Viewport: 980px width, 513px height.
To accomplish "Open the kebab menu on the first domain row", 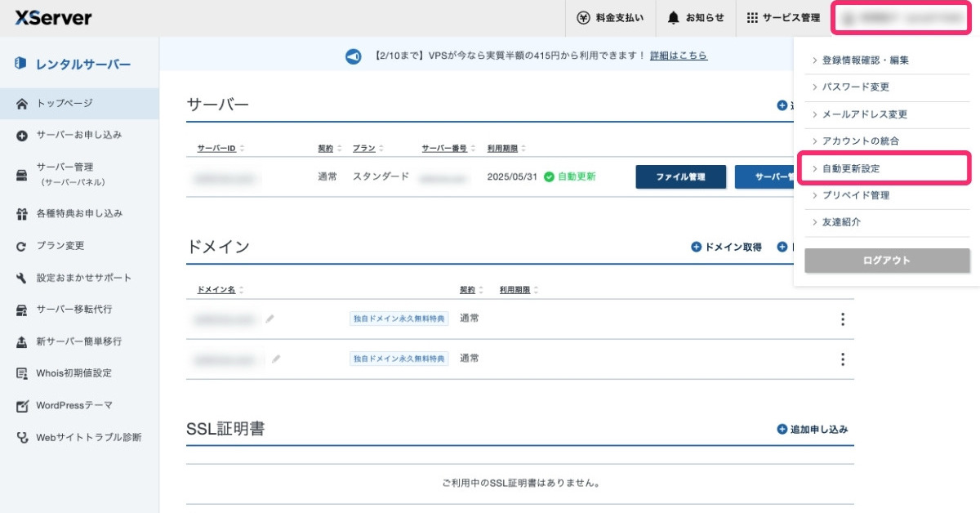I will point(843,319).
